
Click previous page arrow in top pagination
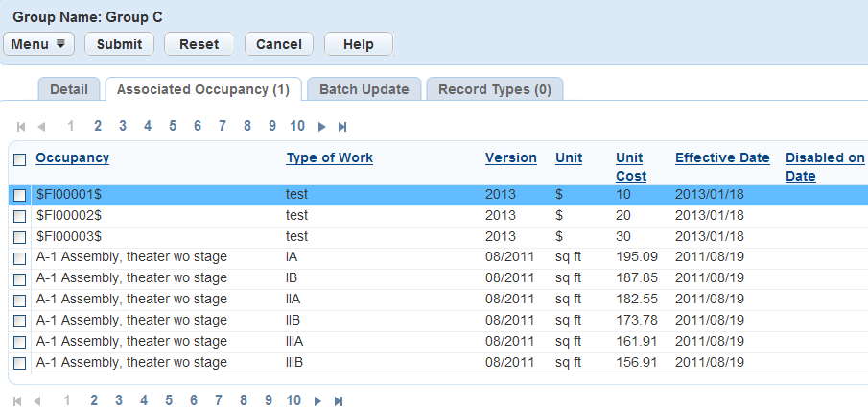[41, 127]
